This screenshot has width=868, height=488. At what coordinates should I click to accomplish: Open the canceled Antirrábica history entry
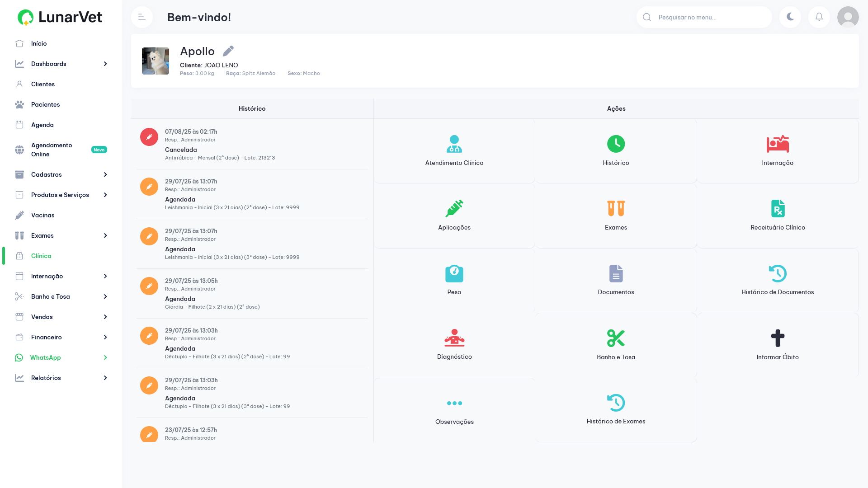coord(252,145)
